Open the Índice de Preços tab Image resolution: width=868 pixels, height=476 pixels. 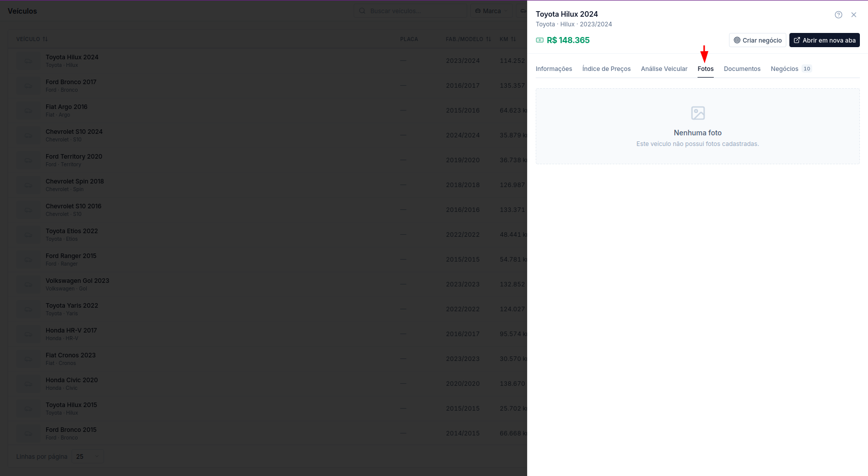point(606,69)
